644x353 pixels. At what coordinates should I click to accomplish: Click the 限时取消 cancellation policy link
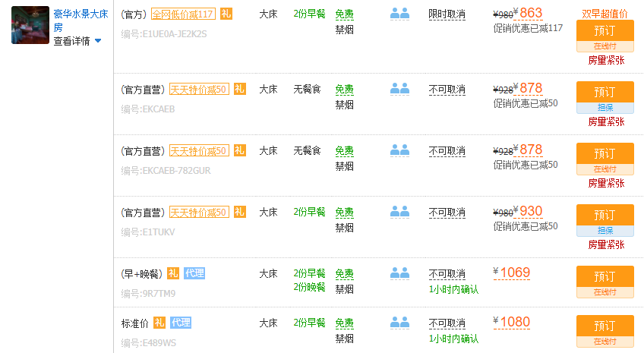[x=447, y=14]
